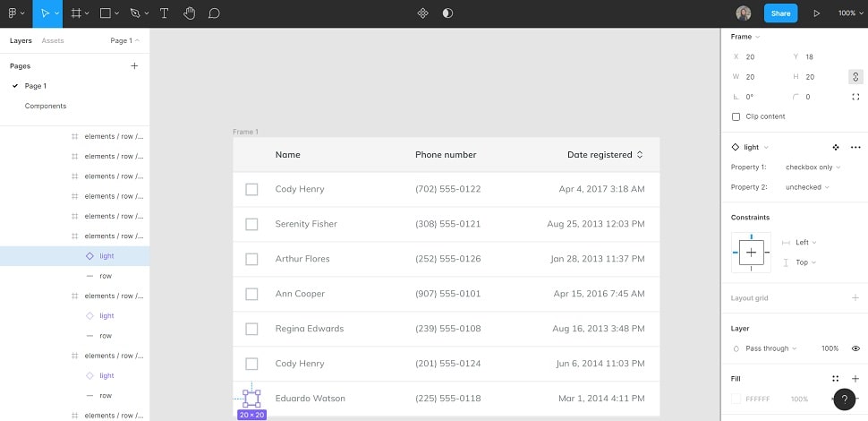Image resolution: width=868 pixels, height=421 pixels.
Task: Sort by the Date registered arrows icon
Action: tap(640, 155)
